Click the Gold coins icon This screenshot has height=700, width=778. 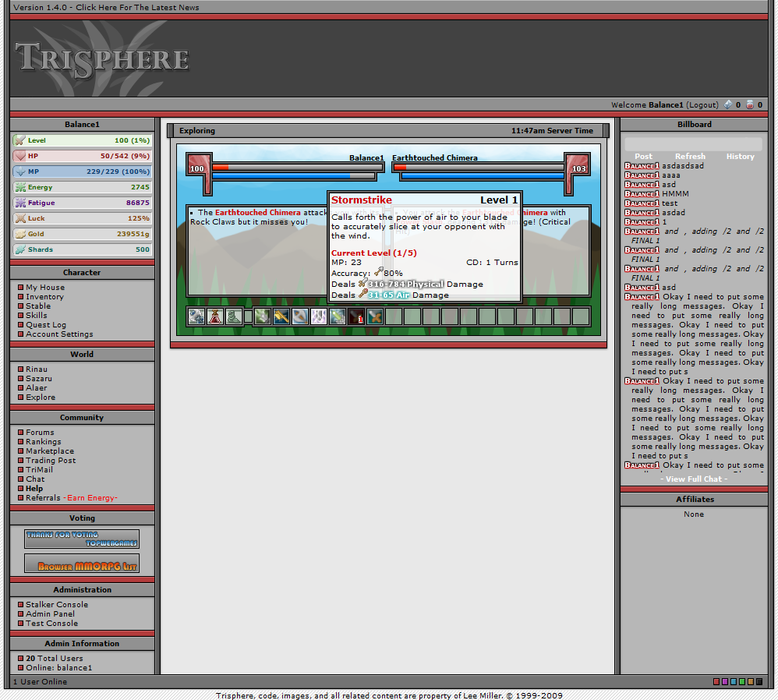point(19,234)
